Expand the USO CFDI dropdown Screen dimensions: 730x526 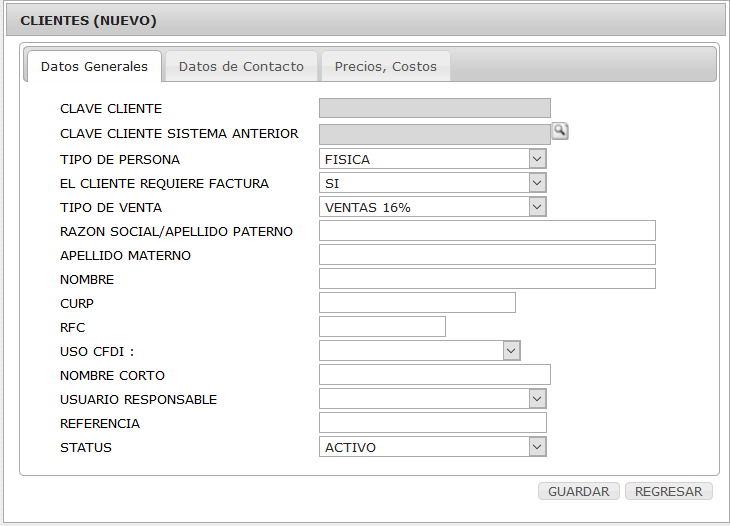pos(419,351)
